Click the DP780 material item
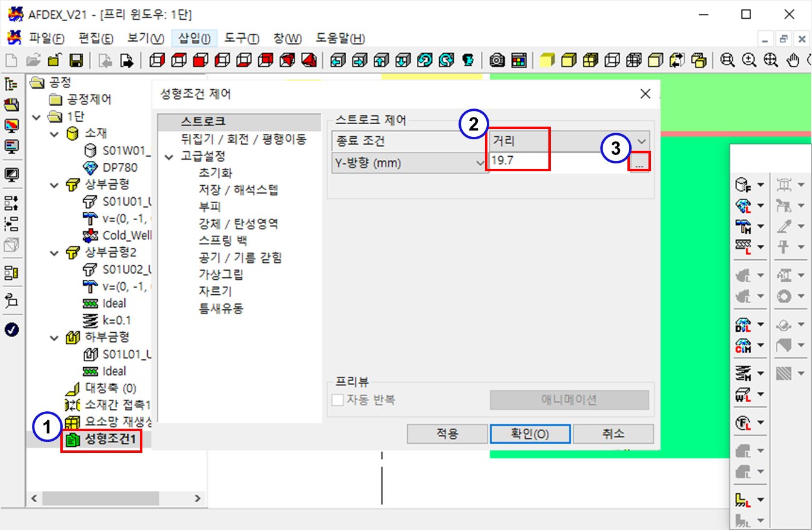 coord(119,167)
